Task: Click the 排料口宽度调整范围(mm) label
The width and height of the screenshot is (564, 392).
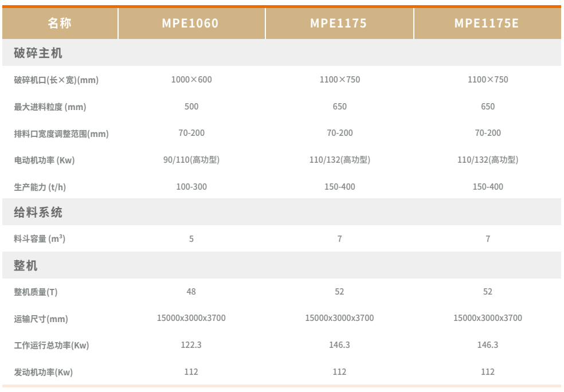Action: [61, 134]
